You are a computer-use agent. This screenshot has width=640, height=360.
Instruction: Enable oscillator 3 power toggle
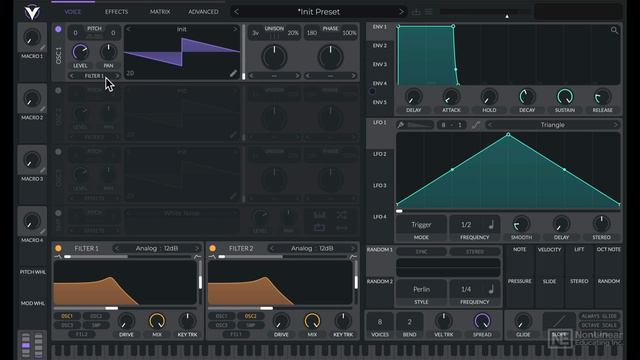point(58,152)
